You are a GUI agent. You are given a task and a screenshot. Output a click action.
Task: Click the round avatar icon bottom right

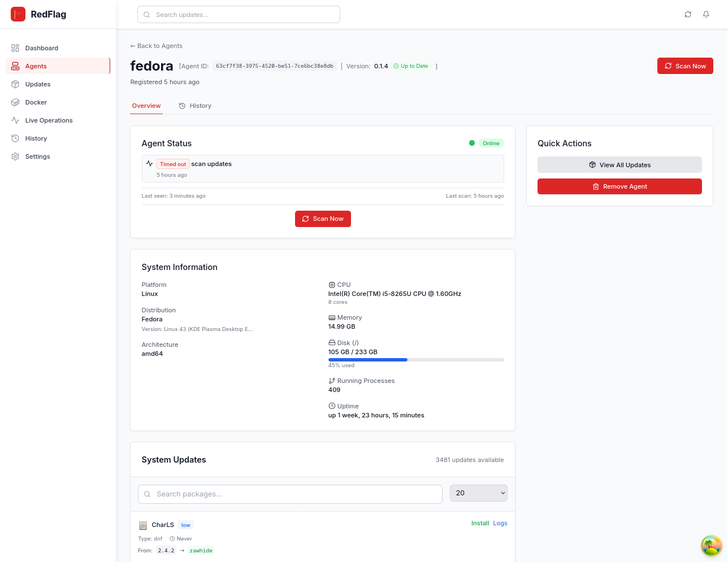711,545
